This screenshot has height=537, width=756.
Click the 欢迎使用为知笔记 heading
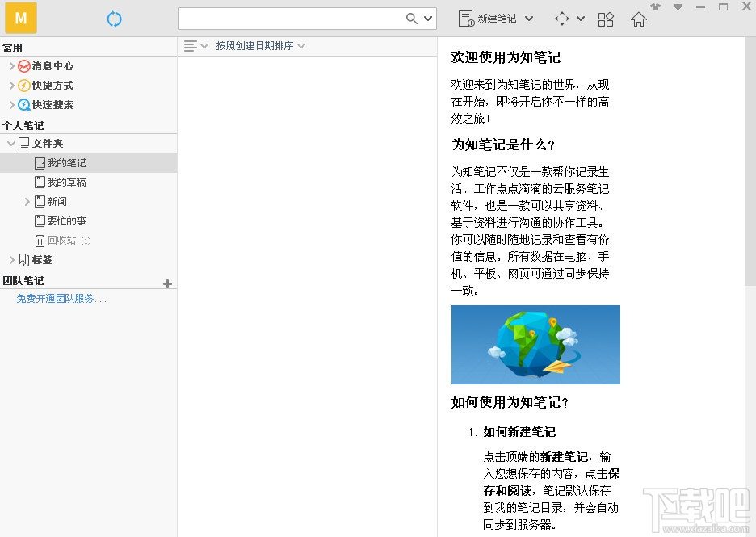[x=506, y=57]
